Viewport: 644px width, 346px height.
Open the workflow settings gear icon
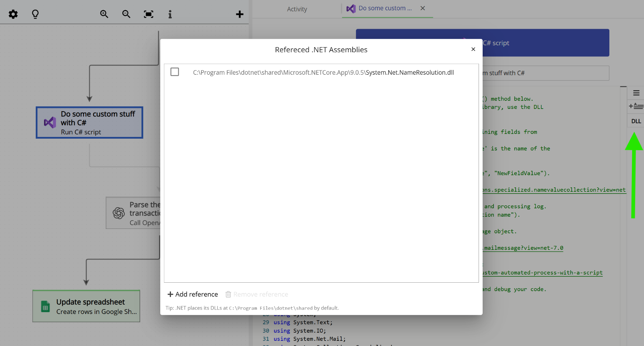[13, 14]
